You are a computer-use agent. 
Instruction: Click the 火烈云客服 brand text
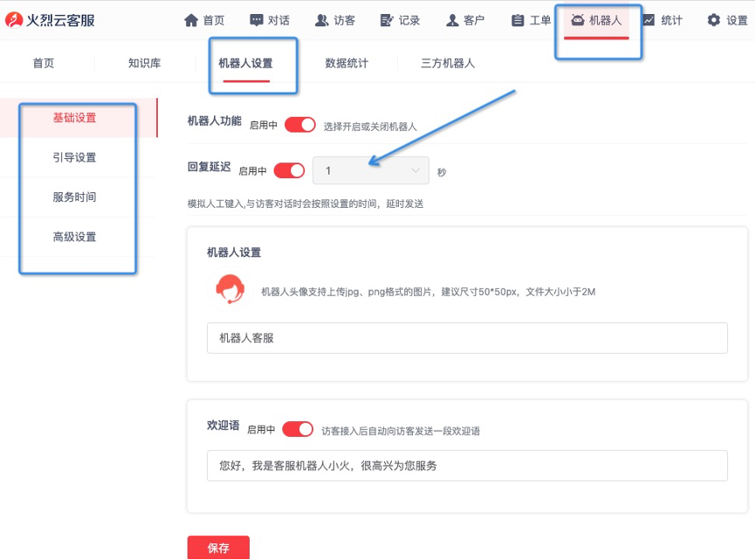point(61,20)
